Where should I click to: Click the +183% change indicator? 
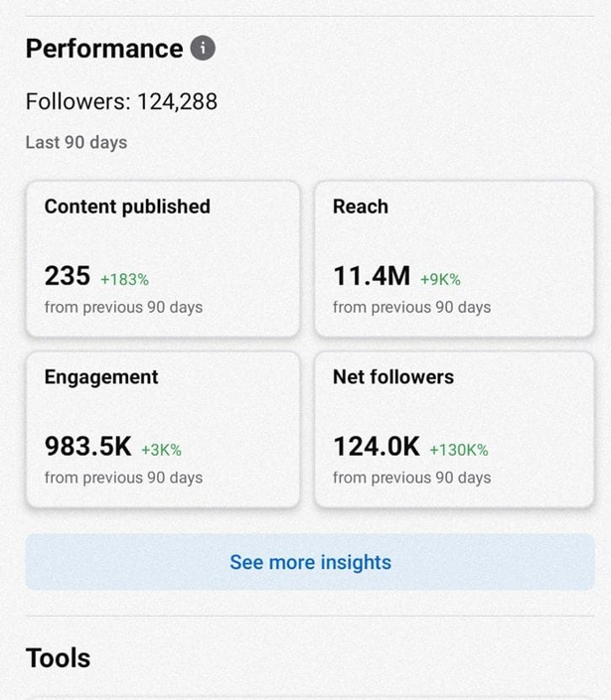pos(125,279)
